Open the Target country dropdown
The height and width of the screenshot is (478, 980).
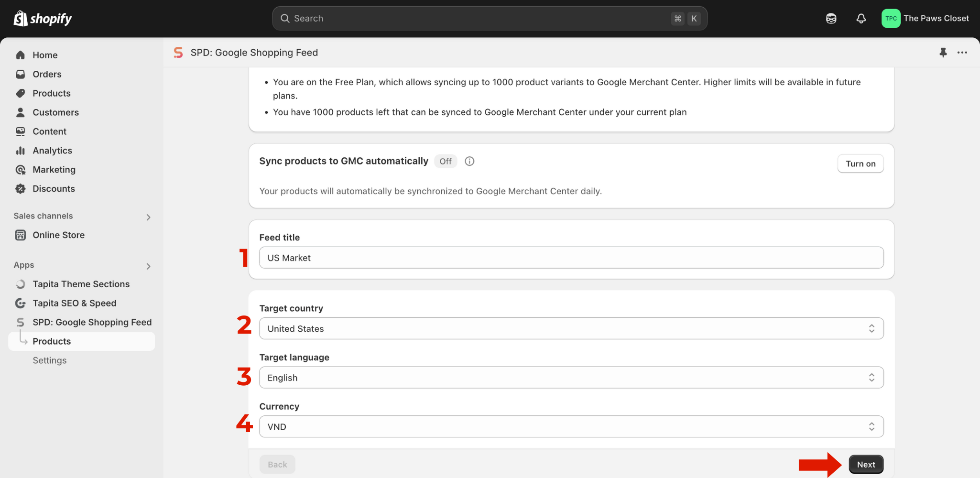571,328
